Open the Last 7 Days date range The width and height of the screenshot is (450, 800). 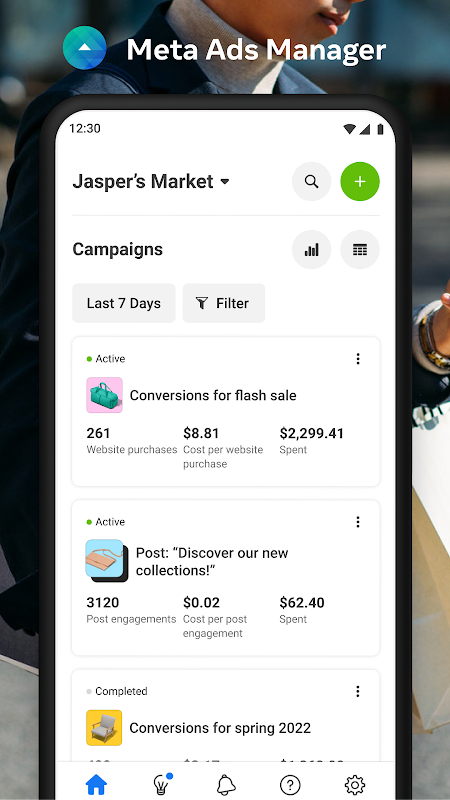click(x=123, y=303)
